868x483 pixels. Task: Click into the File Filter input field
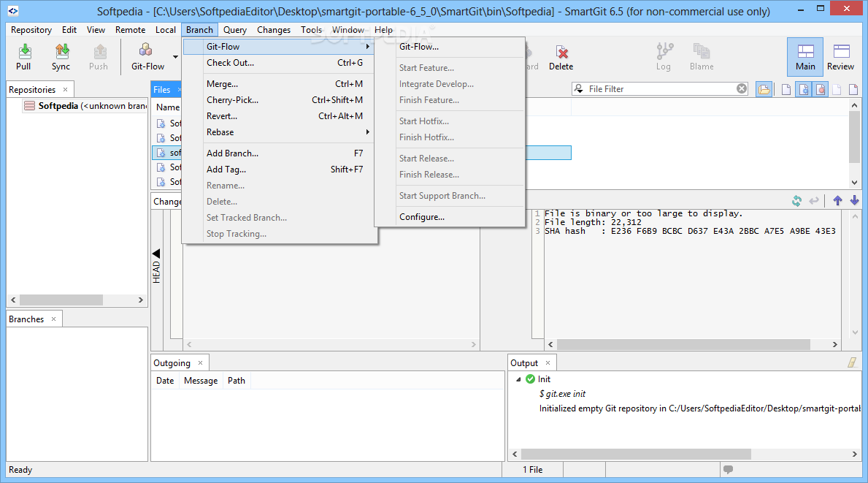tap(661, 88)
